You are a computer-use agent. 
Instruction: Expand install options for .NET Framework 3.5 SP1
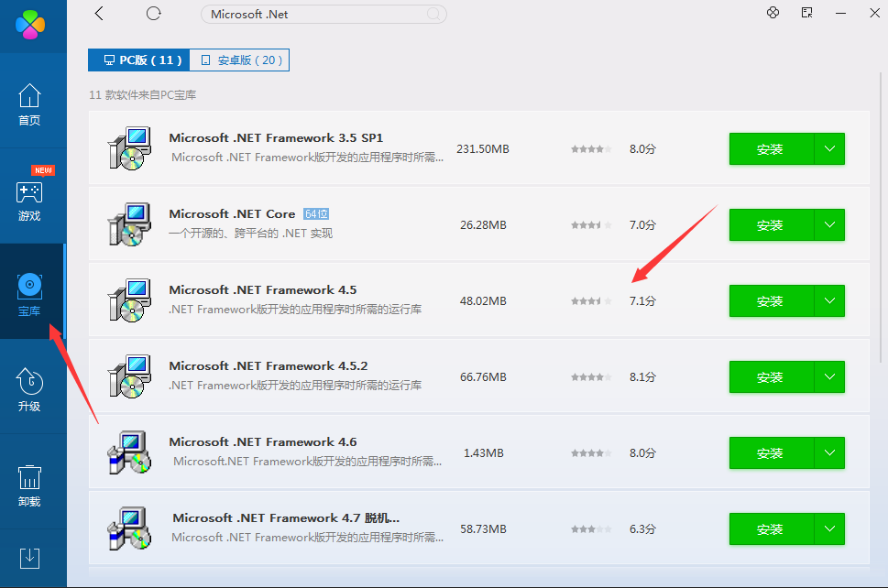[829, 149]
